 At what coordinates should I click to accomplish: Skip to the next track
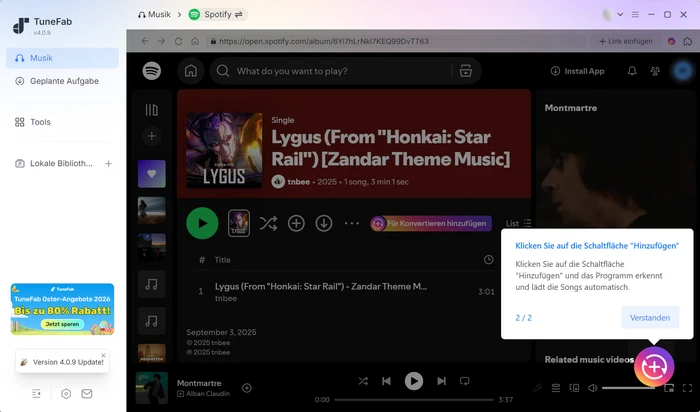(x=442, y=381)
